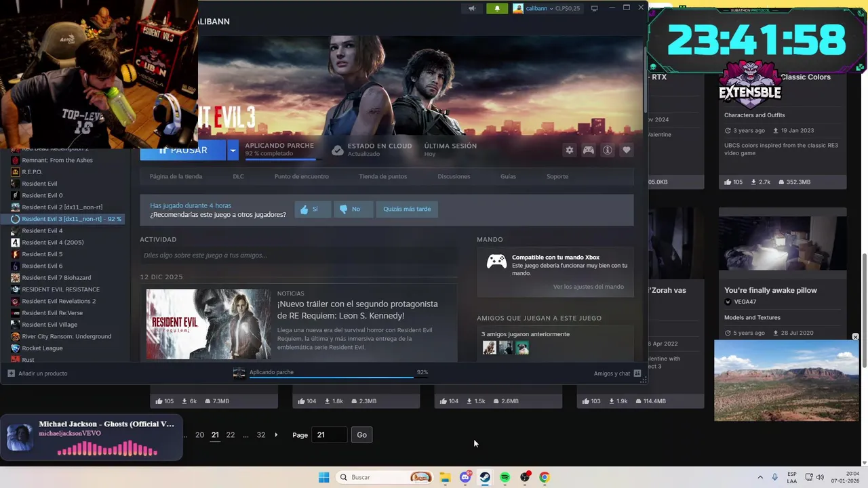
Task: Select Resident Evil 4 (2005)
Action: pos(52,243)
